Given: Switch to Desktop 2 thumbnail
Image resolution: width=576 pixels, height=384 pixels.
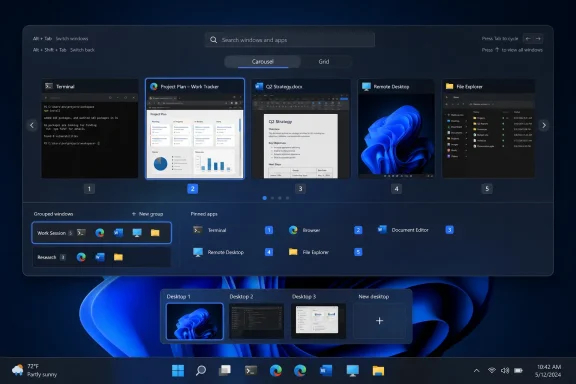Looking at the screenshot, I should coord(256,321).
